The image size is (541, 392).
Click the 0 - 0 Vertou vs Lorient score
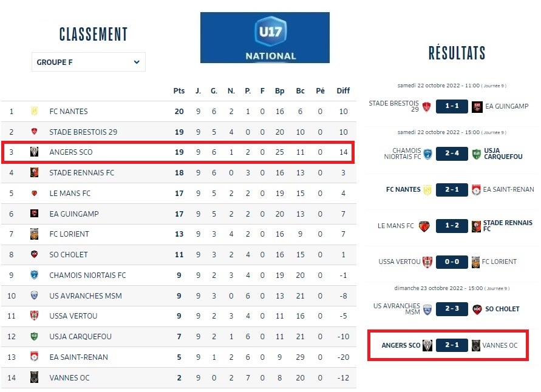(x=452, y=262)
